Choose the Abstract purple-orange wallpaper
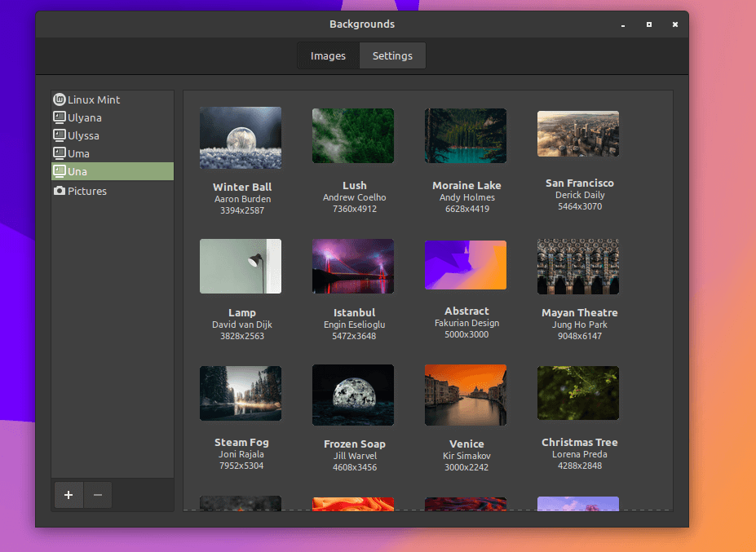The image size is (756, 552). pyautogui.click(x=466, y=265)
